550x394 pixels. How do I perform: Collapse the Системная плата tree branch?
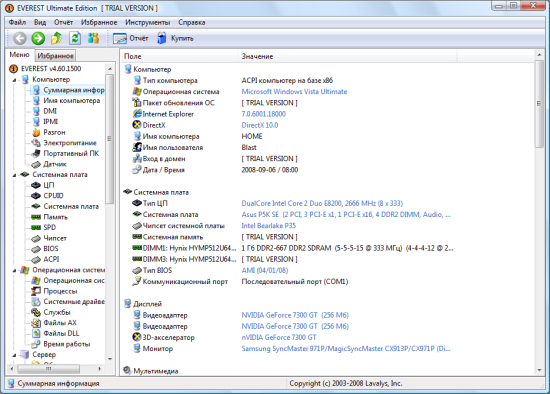[14, 175]
